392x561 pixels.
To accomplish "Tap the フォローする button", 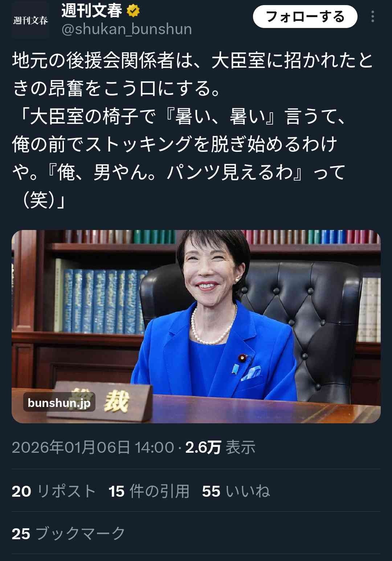I will point(305,17).
